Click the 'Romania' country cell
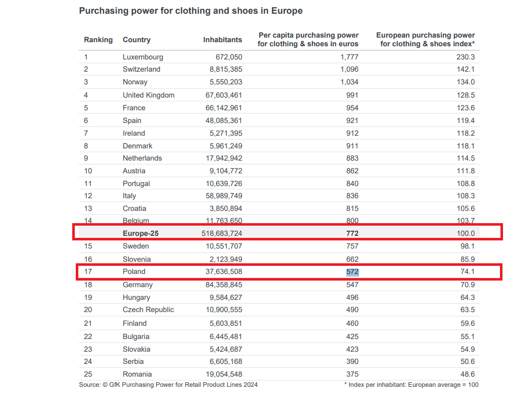The width and height of the screenshot is (532, 399). tap(137, 374)
